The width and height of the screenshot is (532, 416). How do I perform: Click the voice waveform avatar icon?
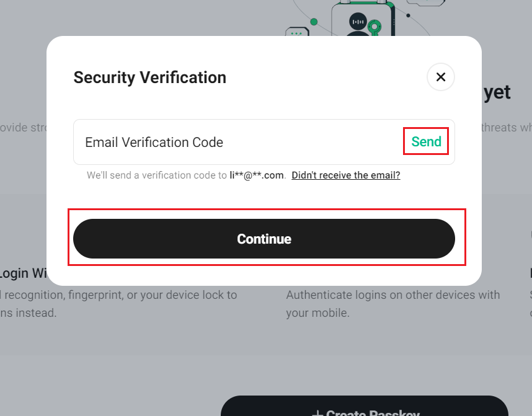click(358, 21)
